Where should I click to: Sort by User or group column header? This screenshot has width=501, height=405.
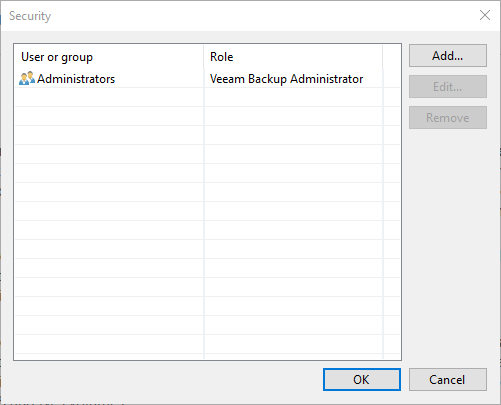pos(109,57)
